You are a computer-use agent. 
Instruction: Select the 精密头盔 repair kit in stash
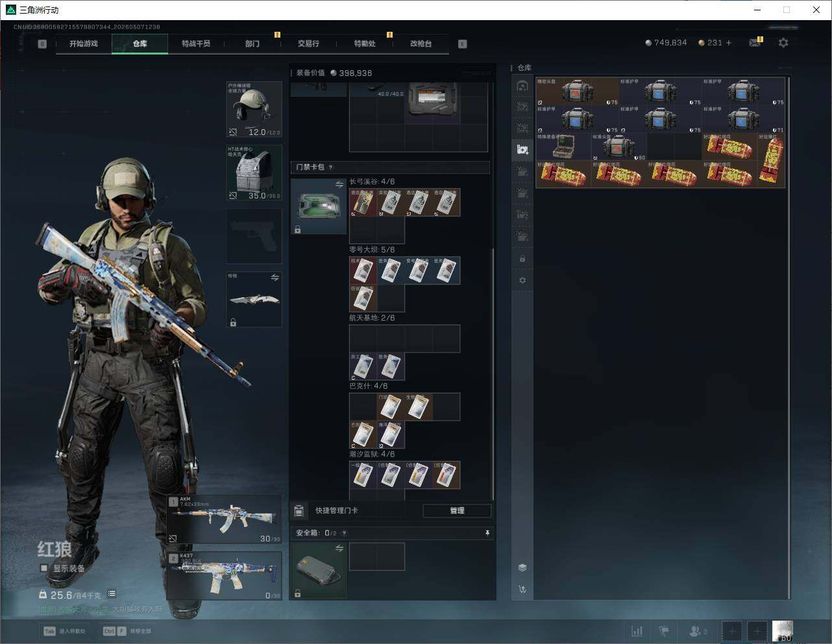[578, 92]
